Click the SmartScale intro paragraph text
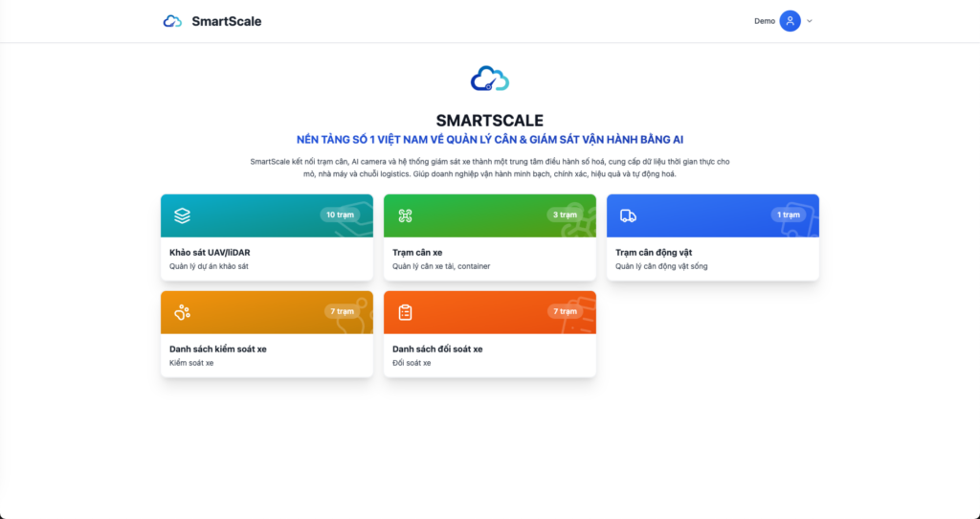Screen dimensions: 980x519 pos(490,168)
